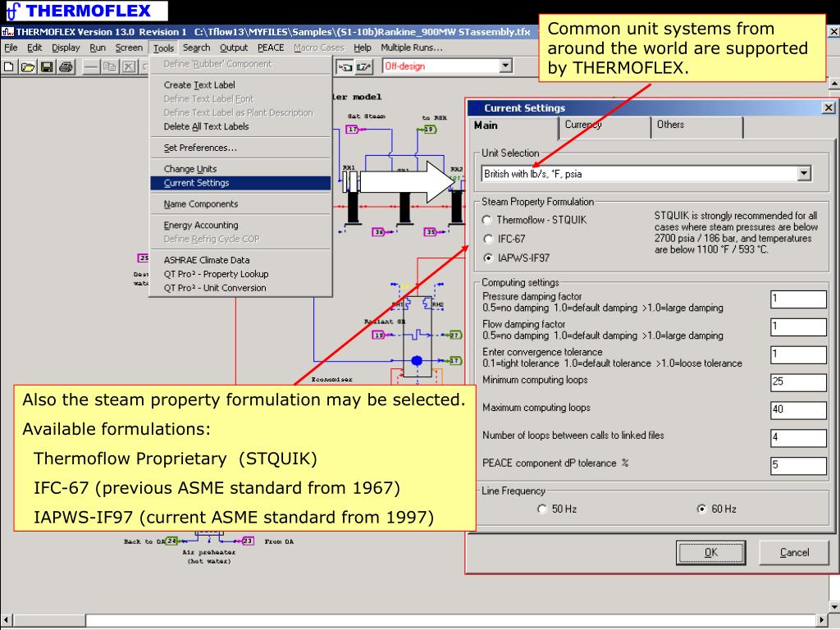Click the Open file folder icon
The height and width of the screenshot is (630, 840).
[x=28, y=67]
